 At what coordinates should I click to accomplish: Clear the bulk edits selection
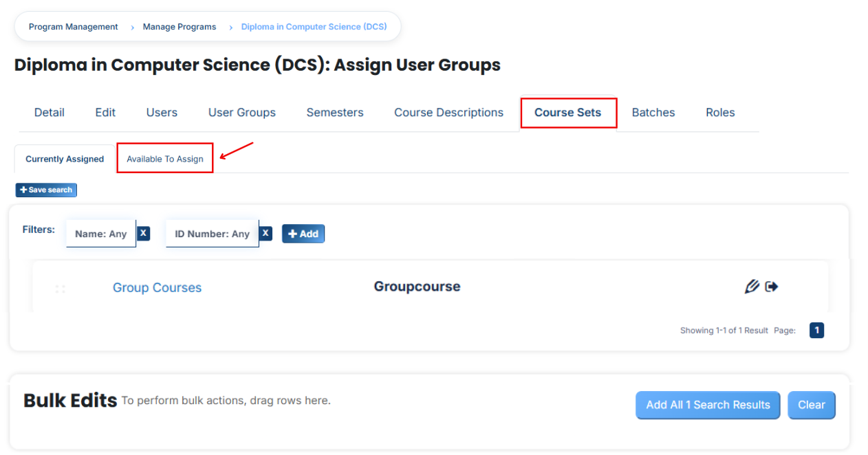812,405
